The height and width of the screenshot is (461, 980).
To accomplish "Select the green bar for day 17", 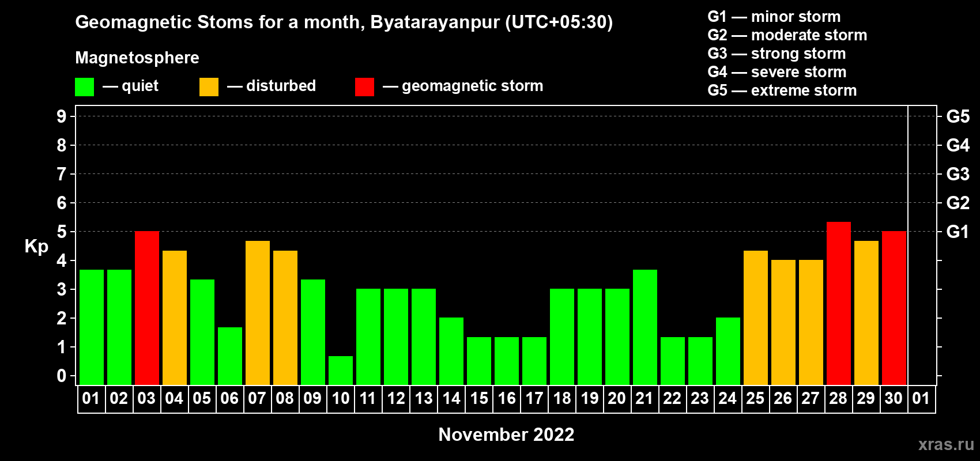I will point(534,361).
